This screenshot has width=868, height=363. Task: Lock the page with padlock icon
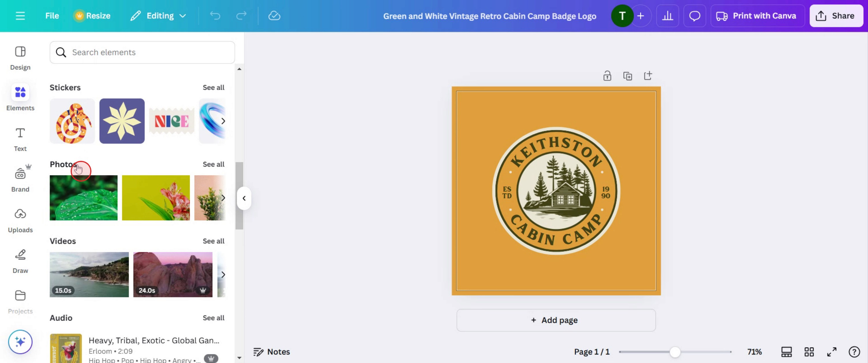[607, 76]
